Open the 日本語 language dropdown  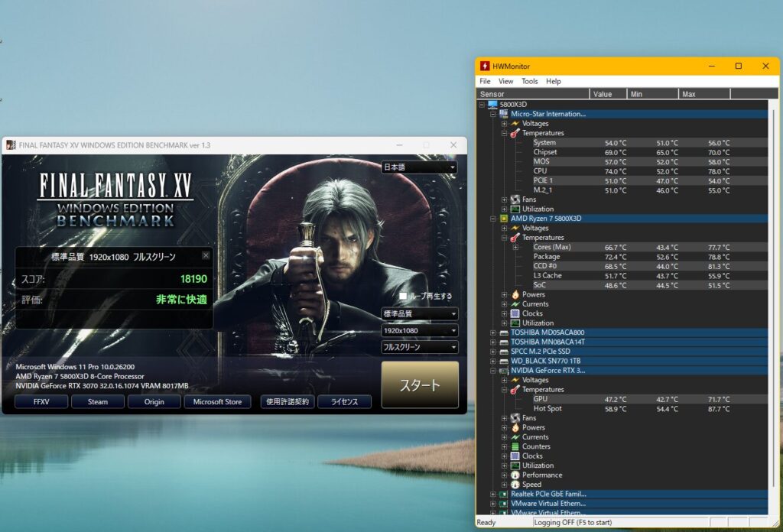pyautogui.click(x=420, y=167)
